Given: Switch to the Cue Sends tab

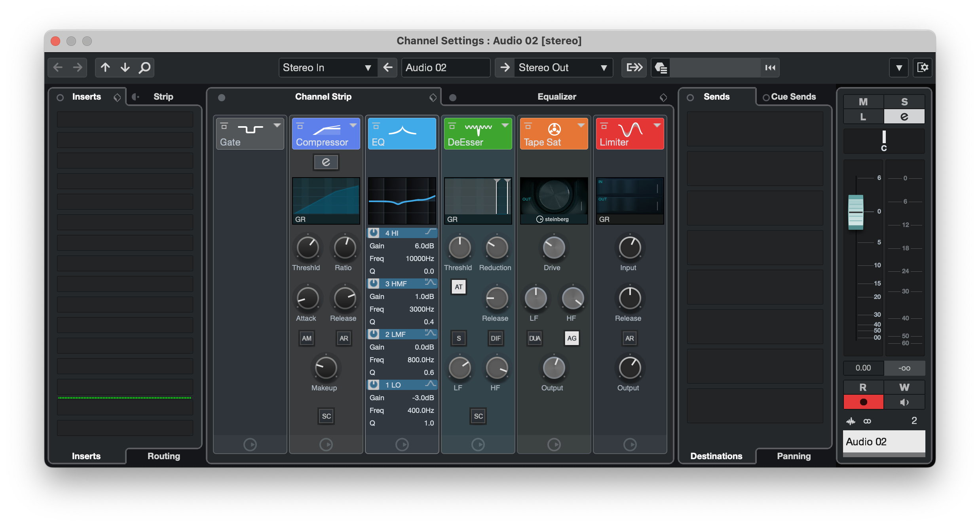Looking at the screenshot, I should (792, 96).
